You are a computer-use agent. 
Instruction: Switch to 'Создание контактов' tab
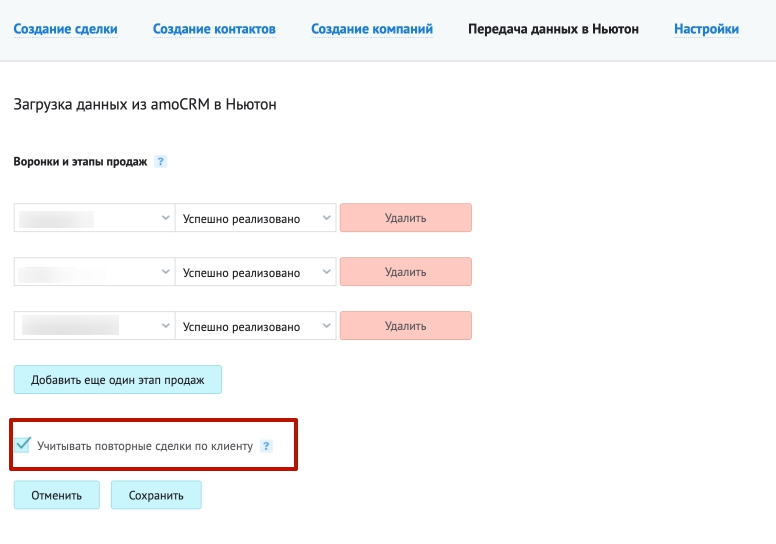coord(214,29)
